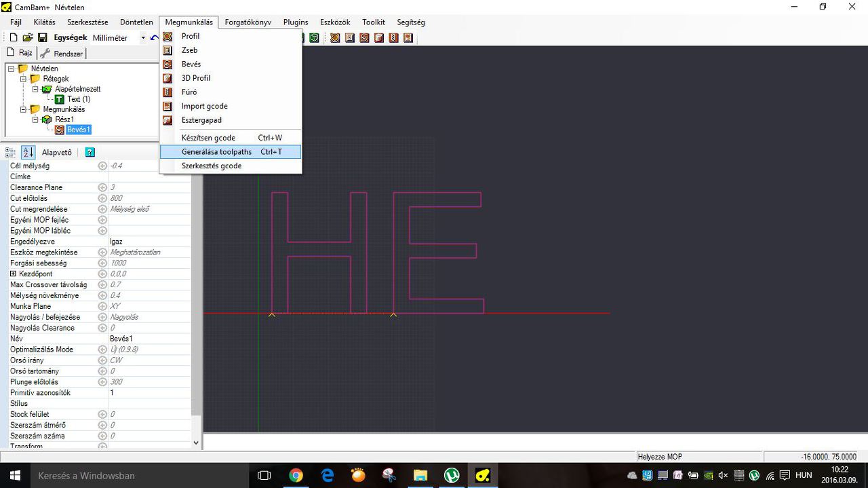Open Chrome from the taskbar
The height and width of the screenshot is (488, 868).
(x=296, y=475)
